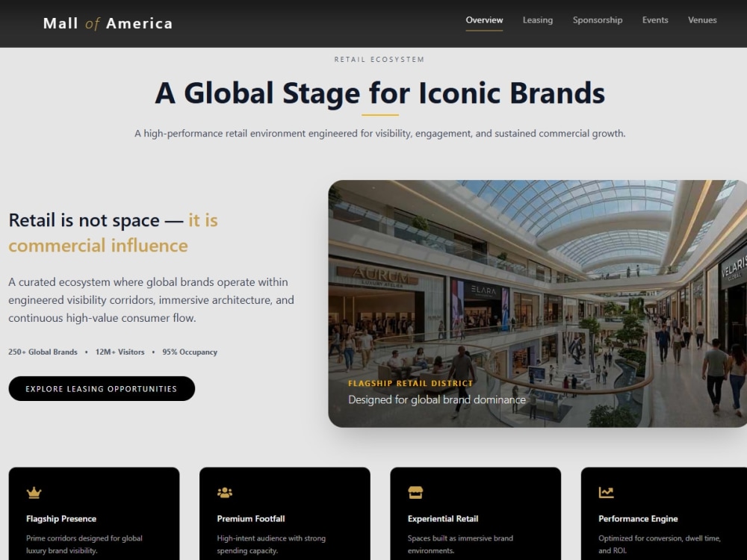Click 'A Global Stage for Iconic Brands' heading
Screen dimensions: 747x560
379,93
